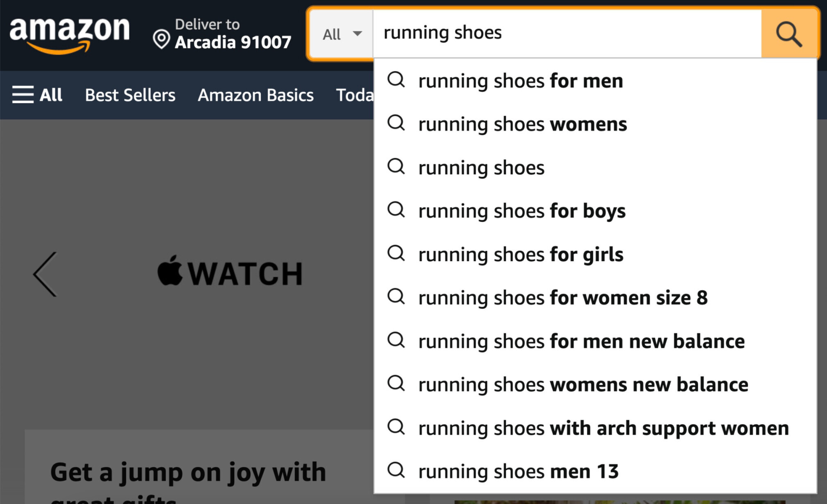Viewport: 827px width, 504px height.
Task: Click magnifier icon beside running shoes for girls
Action: (x=396, y=253)
